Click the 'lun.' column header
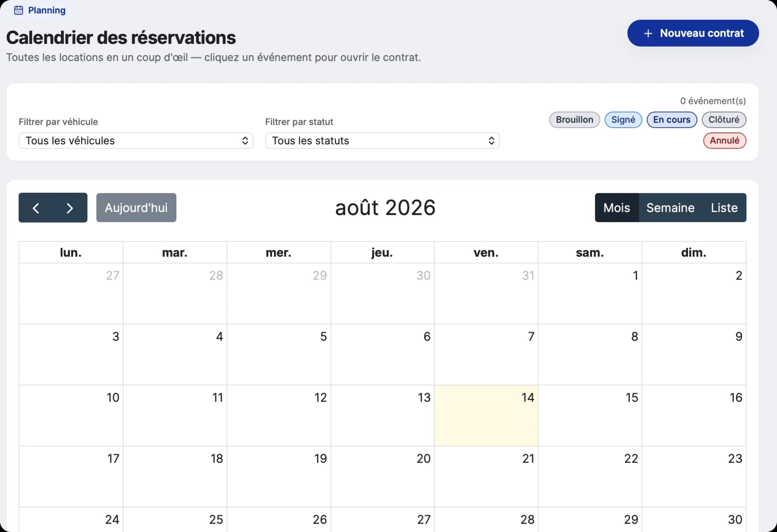777x532 pixels. point(71,252)
